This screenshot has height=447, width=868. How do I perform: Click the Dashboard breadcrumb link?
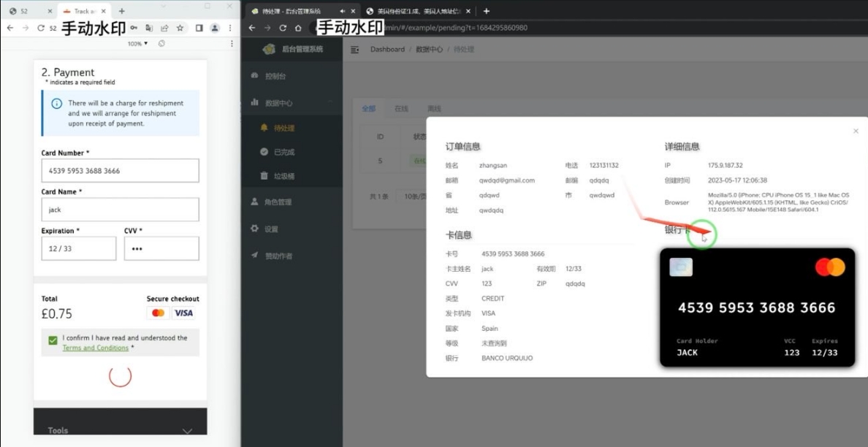pos(387,49)
